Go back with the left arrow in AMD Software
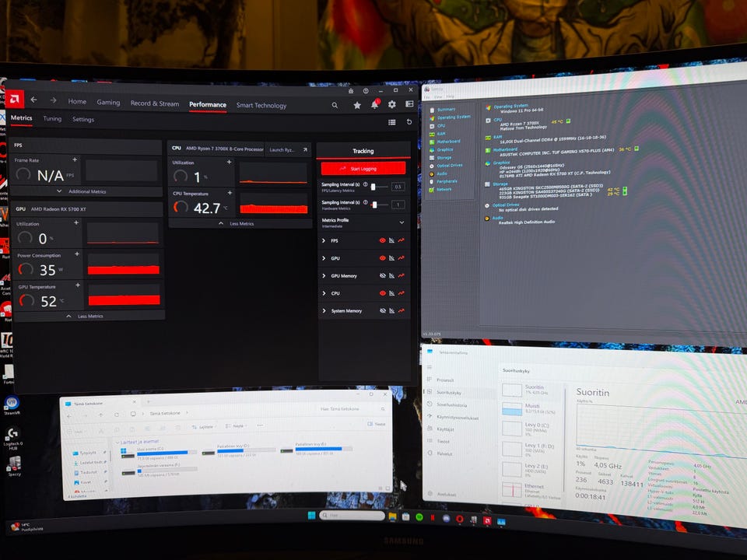747x560 pixels. coord(33,100)
